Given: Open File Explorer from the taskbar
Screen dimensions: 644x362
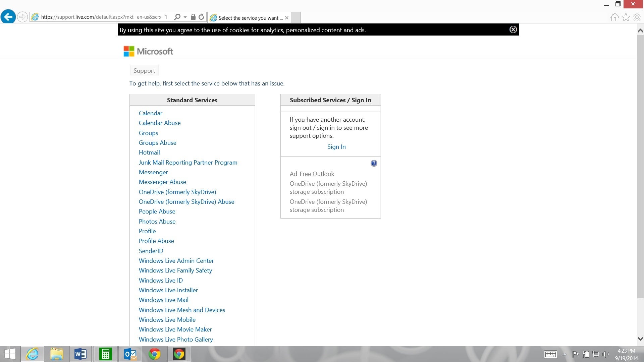Looking at the screenshot, I should [57, 354].
